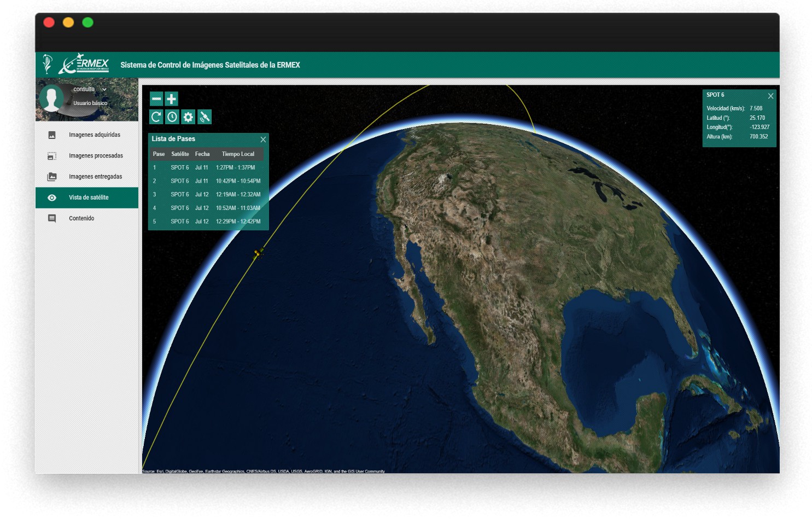Image resolution: width=812 pixels, height=524 pixels.
Task: Close the Lista de Pases panel
Action: [x=263, y=139]
